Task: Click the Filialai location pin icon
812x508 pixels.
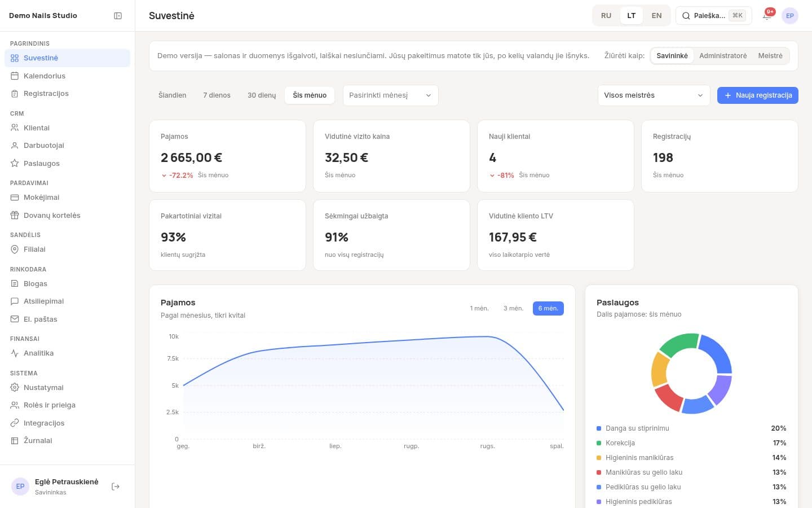Action: [15, 249]
